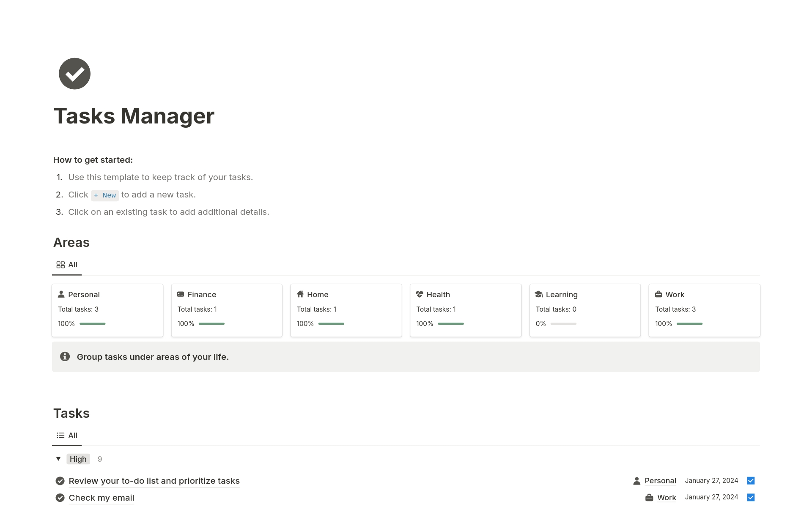Collapse the High priority group

tap(58, 459)
